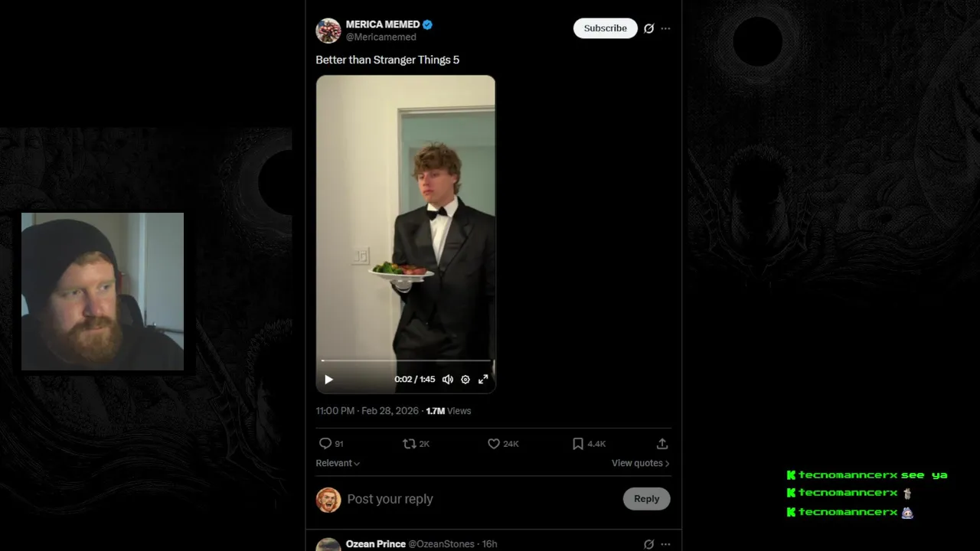Subscribe to MERICA MEMED
The image size is (980, 551).
(x=605, y=28)
